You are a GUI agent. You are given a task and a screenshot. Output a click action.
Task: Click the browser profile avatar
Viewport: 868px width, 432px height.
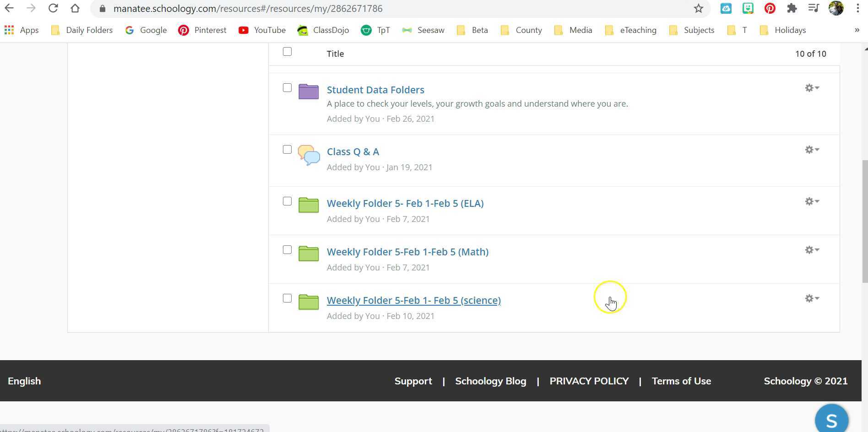[x=836, y=8]
